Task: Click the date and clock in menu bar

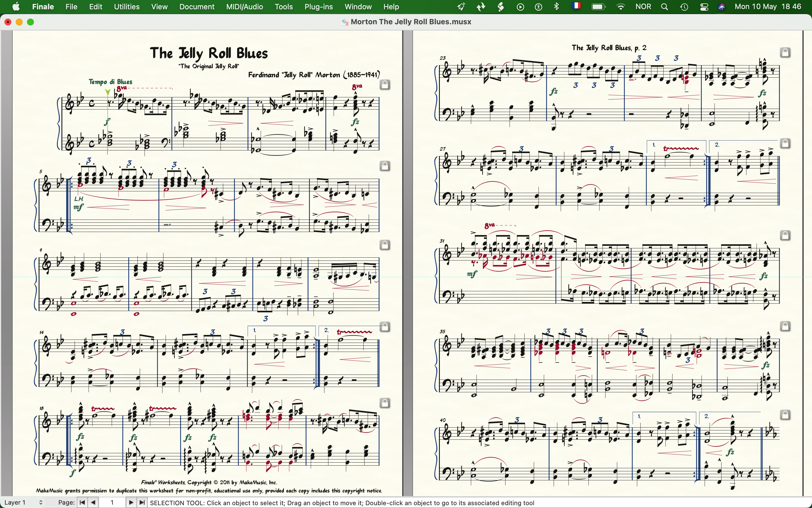Action: [768, 7]
